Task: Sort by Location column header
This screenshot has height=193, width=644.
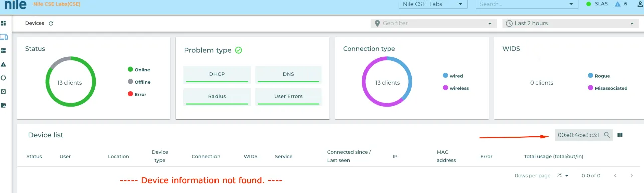Action: (x=118, y=156)
